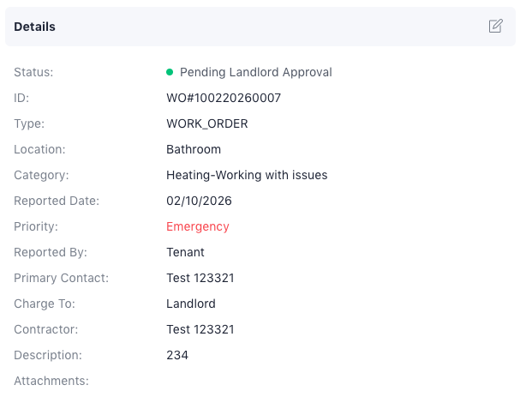Click the red Emergency priority value
Screen dimensions: 532x409
coord(197,226)
